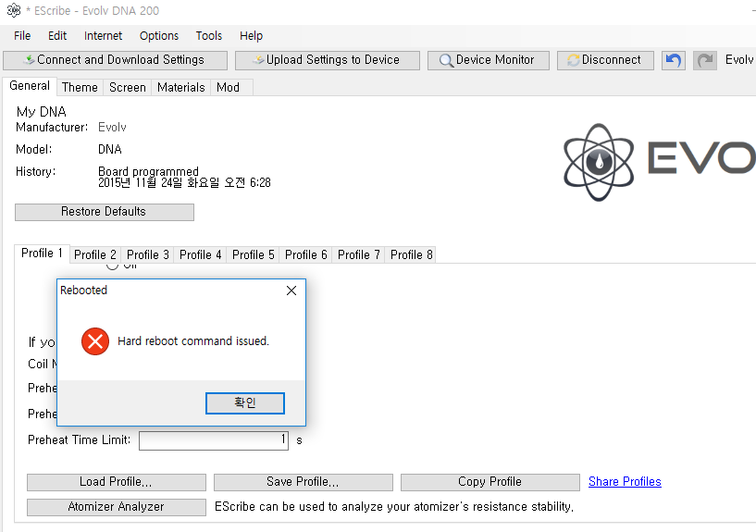This screenshot has width=756, height=532.
Task: Select the Profile 6 tab
Action: tap(305, 255)
